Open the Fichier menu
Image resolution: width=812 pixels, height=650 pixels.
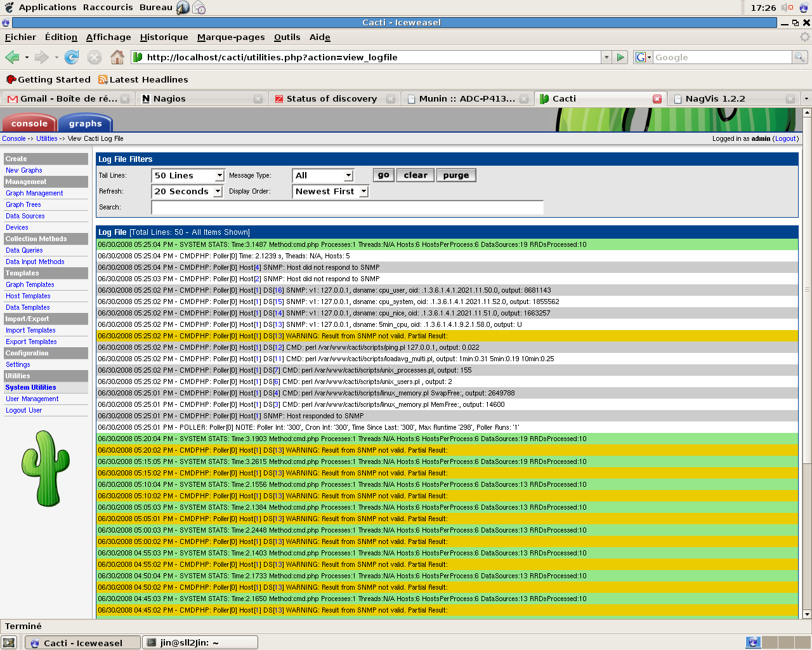[x=20, y=37]
